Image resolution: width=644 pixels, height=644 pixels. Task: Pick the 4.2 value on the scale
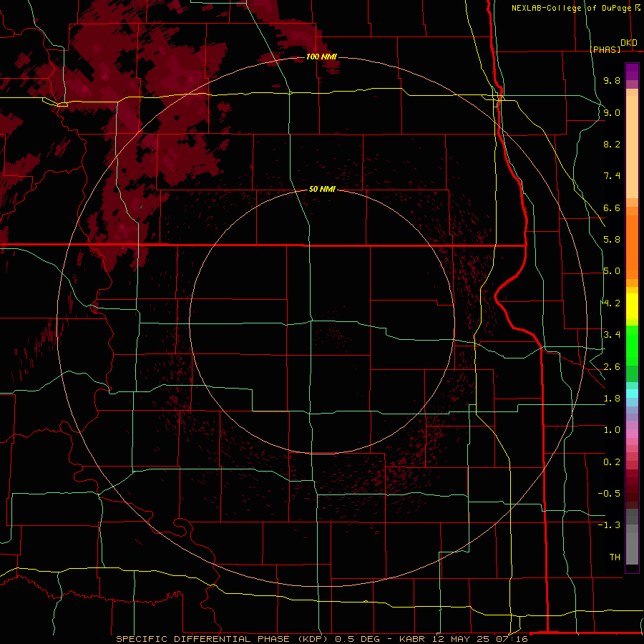coord(612,303)
